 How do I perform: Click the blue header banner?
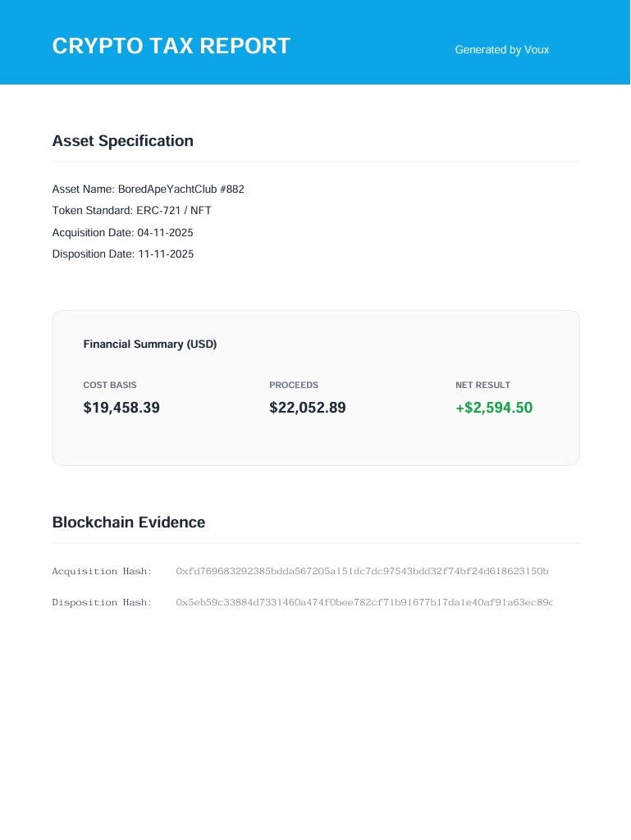click(315, 43)
